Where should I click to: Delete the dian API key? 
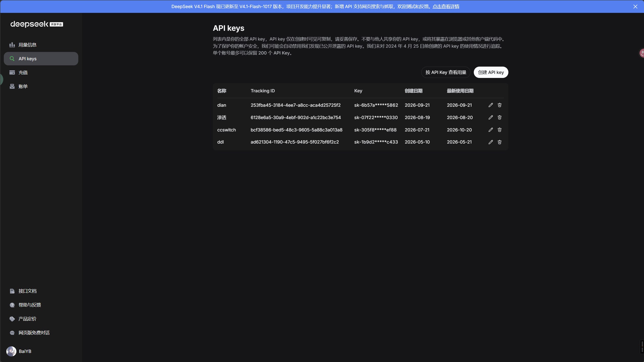499,105
